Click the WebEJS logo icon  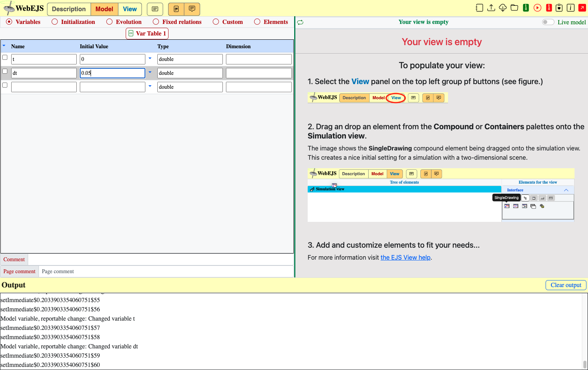pos(9,8)
